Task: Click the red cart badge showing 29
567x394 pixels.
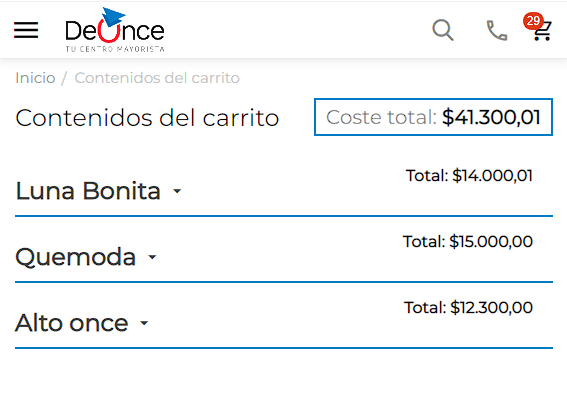Action: coord(533,21)
